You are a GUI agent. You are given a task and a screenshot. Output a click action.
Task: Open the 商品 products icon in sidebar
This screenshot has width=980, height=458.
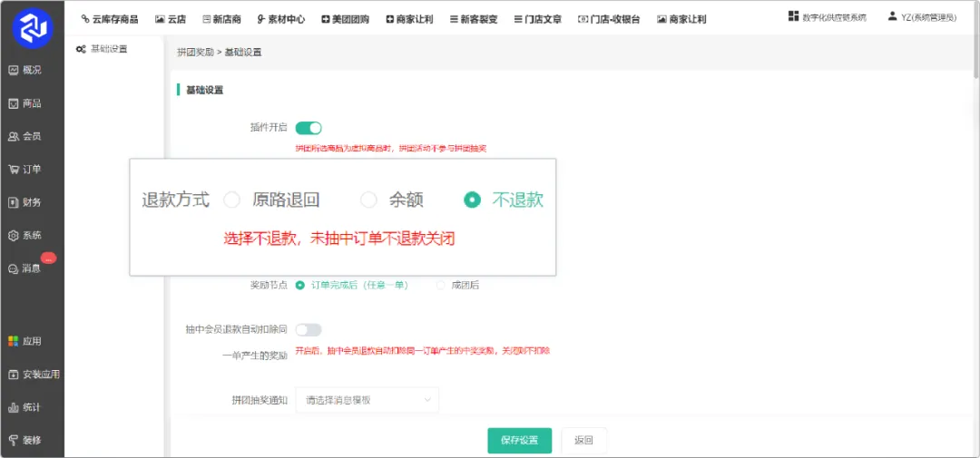(x=13, y=103)
